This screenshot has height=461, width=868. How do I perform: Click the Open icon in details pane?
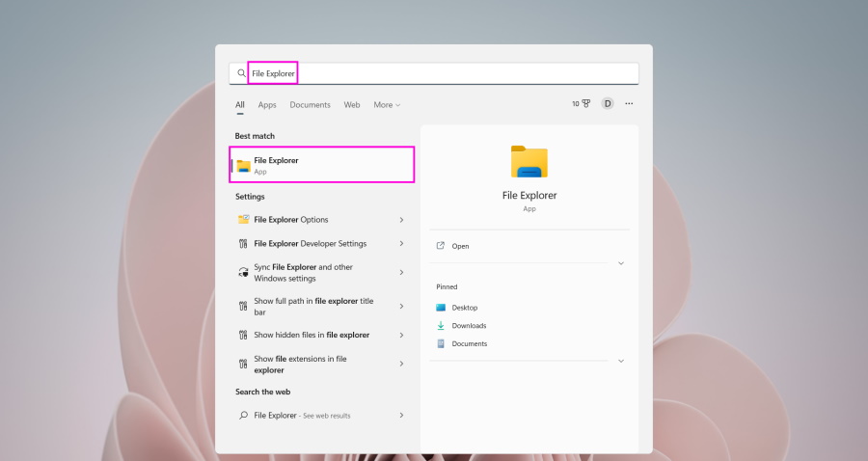[x=441, y=246]
